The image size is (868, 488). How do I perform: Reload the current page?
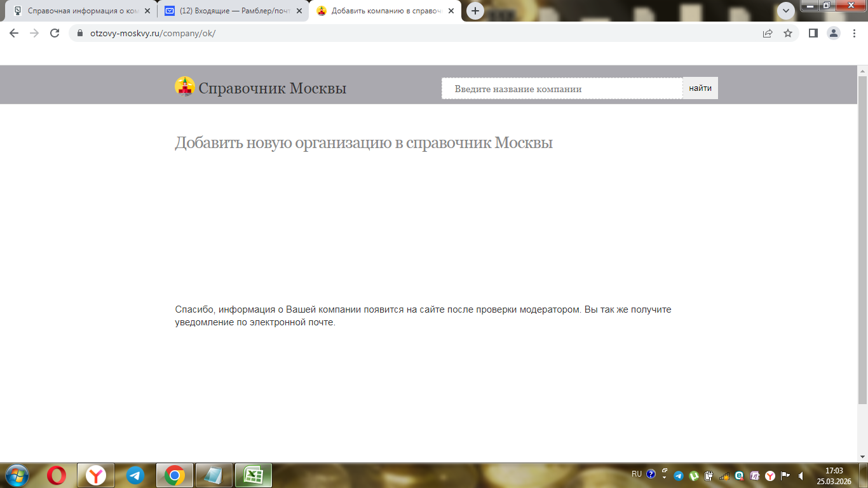[x=55, y=33]
